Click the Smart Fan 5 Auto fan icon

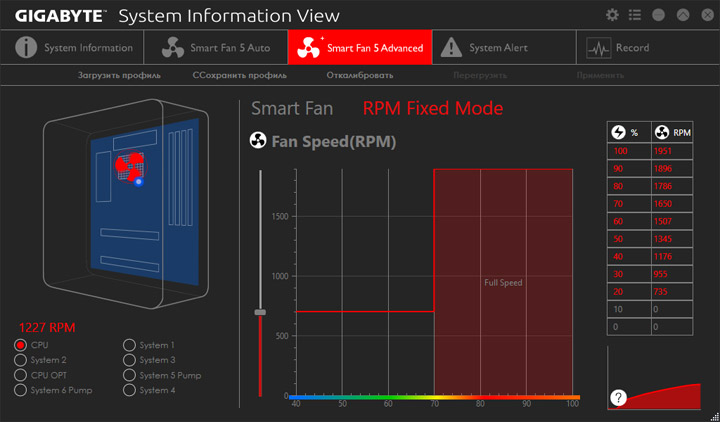coord(173,47)
